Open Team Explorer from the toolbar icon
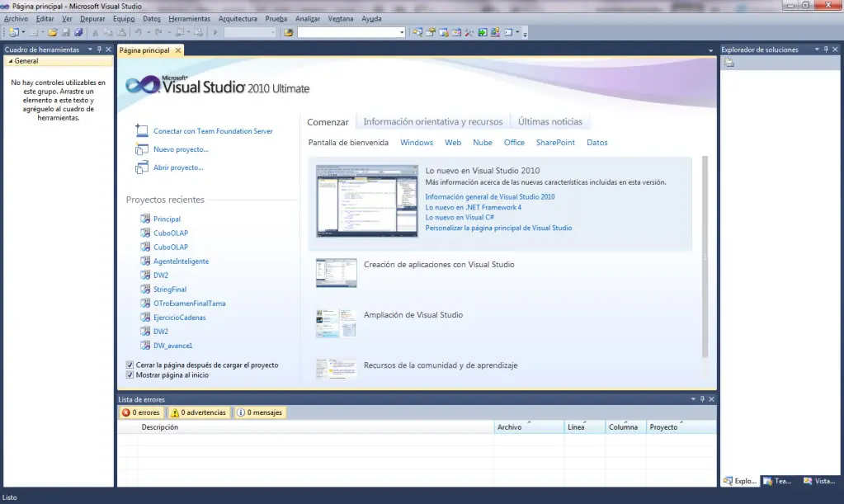This screenshot has height=504, width=844. (x=444, y=32)
